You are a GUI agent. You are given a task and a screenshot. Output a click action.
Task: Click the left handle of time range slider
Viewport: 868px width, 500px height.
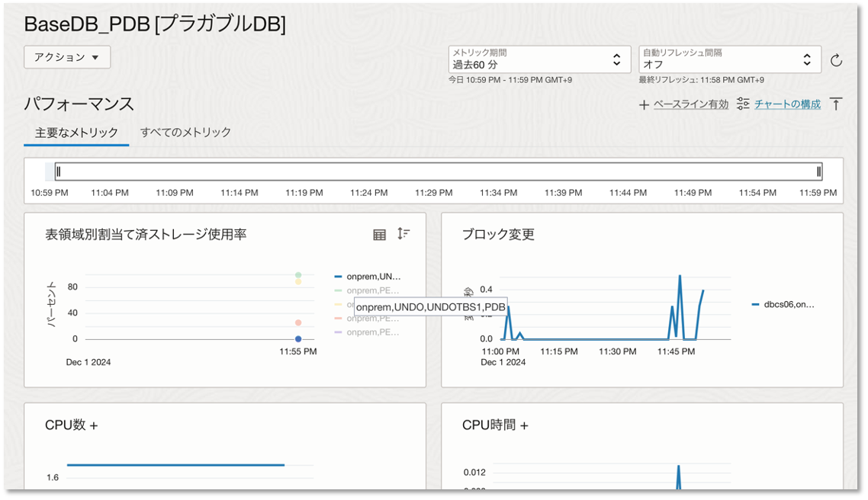[x=58, y=171]
